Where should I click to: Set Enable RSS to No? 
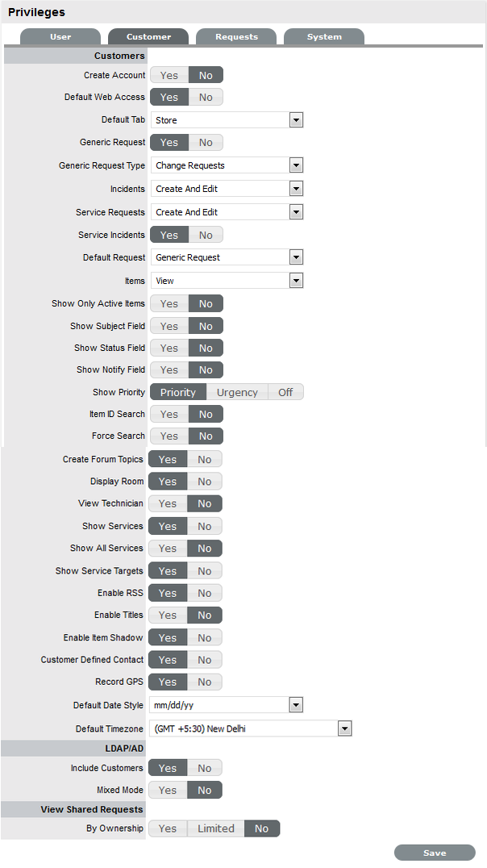pos(205,593)
